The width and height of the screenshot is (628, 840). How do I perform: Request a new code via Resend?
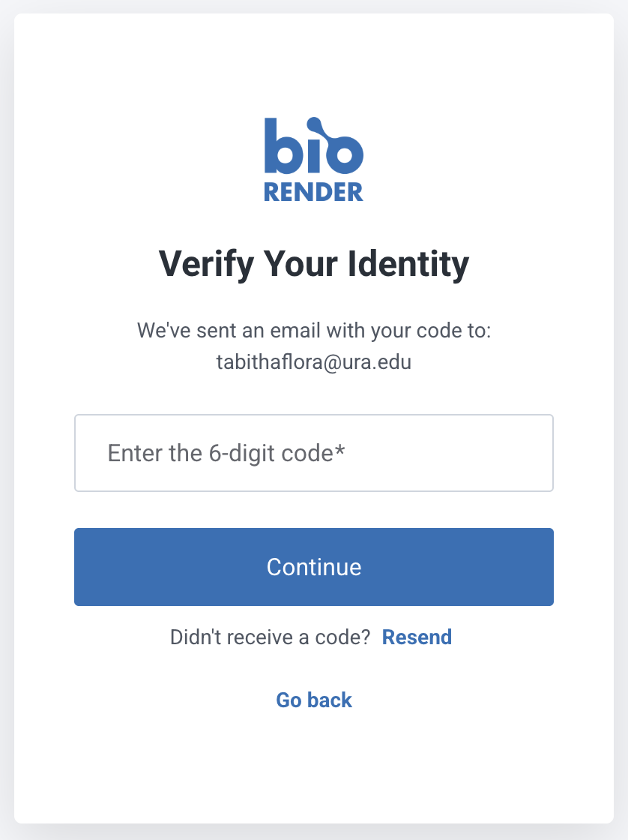(417, 637)
